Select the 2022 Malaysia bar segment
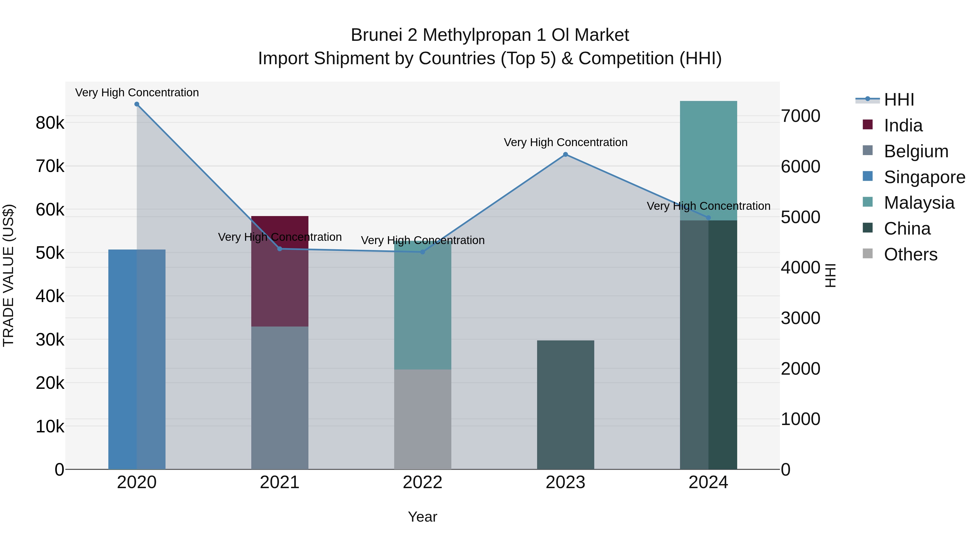Viewport: 980px width, 551px height. point(423,305)
